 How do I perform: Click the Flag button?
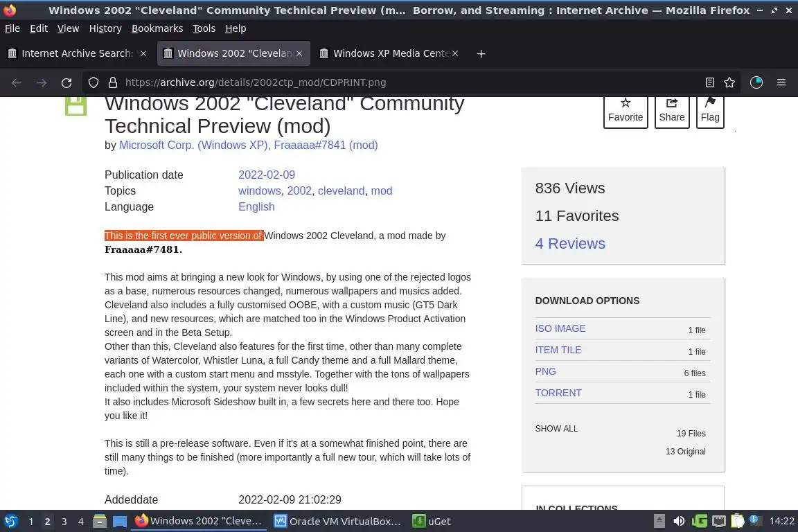[710, 111]
